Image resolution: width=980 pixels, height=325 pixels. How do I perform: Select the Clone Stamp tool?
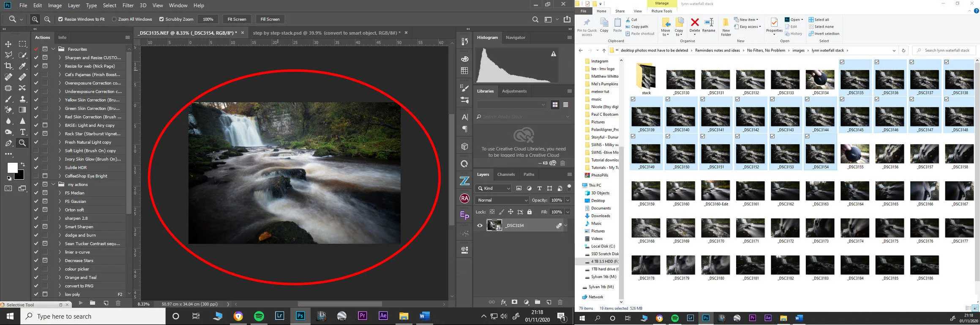22,99
